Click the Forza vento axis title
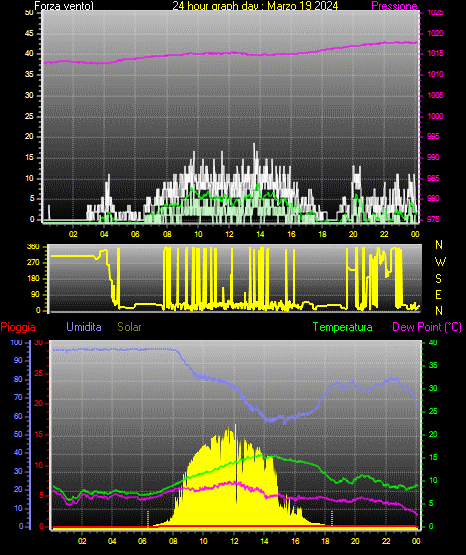The width and height of the screenshot is (466, 555). pyautogui.click(x=64, y=5)
